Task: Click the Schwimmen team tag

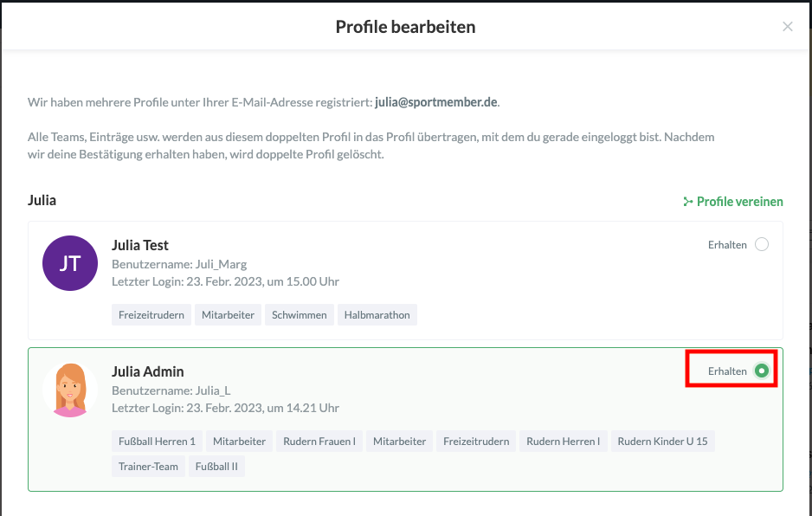Action: (x=300, y=315)
